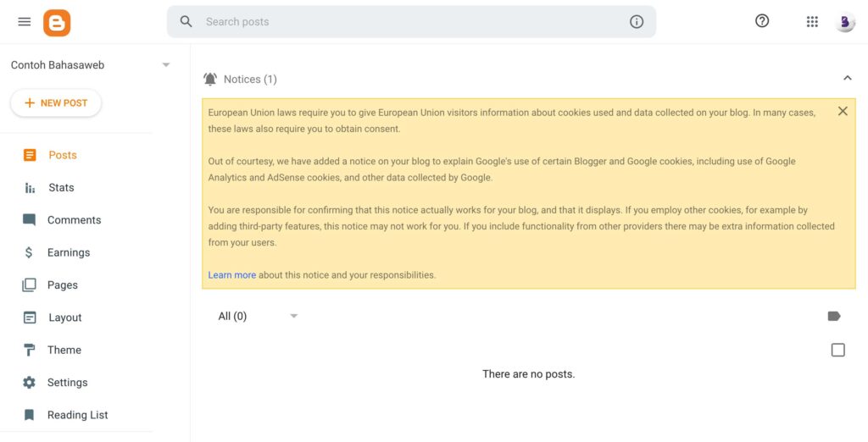
Task: Open Settings menu item
Action: click(68, 382)
